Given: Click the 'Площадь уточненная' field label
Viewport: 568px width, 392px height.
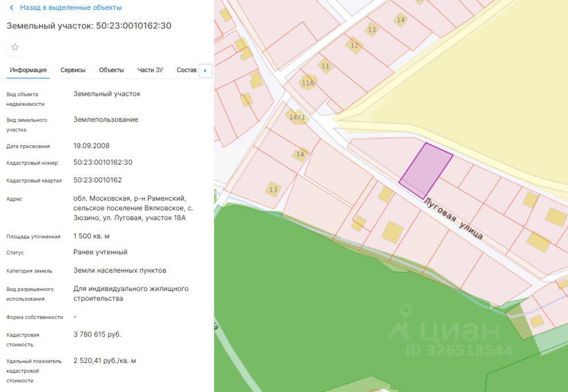Looking at the screenshot, I should pyautogui.click(x=33, y=237).
